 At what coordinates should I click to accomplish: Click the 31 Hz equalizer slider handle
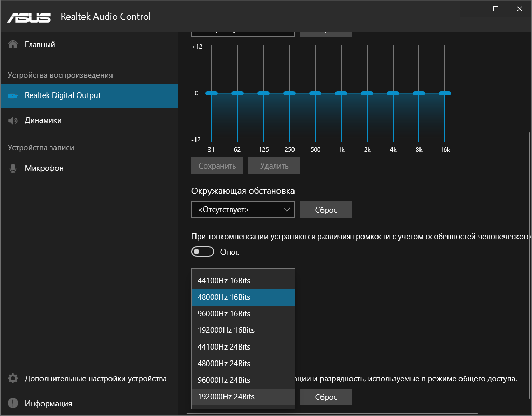[212, 93]
